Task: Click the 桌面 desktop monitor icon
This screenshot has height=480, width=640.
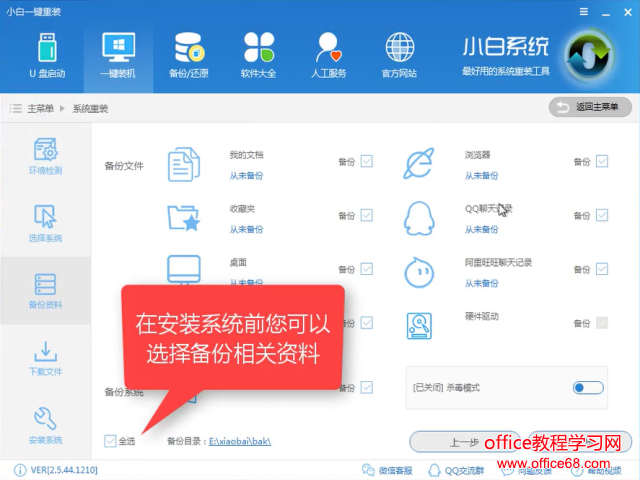Action: (x=184, y=269)
